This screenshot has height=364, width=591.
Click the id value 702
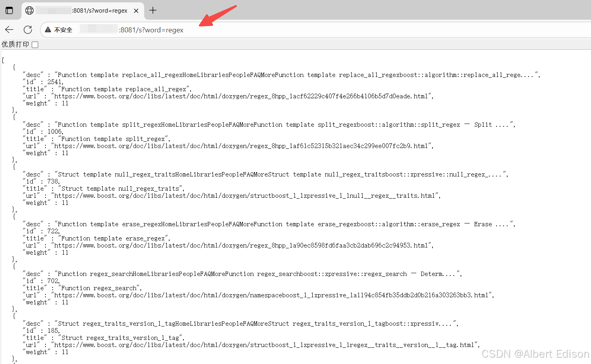click(x=53, y=281)
